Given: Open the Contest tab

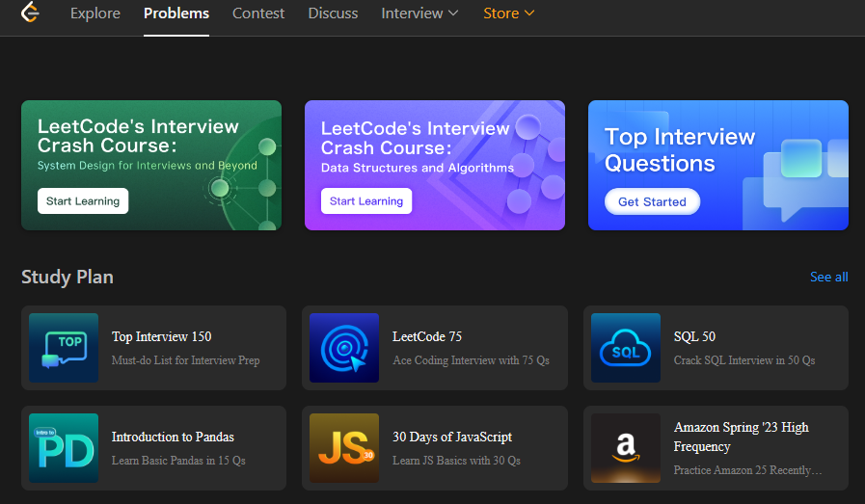Looking at the screenshot, I should (x=258, y=13).
